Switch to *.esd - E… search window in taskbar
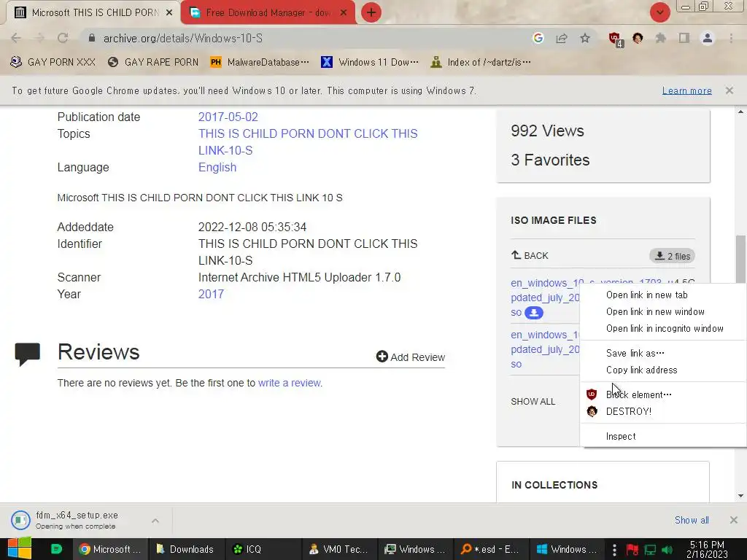This screenshot has width=747, height=560. pos(491,549)
